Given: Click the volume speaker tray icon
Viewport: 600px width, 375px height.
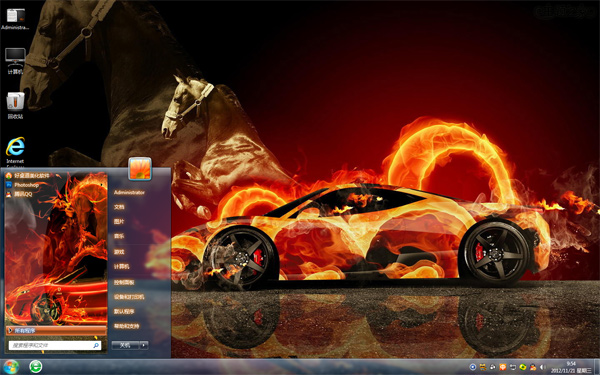Looking at the screenshot, I should tap(543, 367).
